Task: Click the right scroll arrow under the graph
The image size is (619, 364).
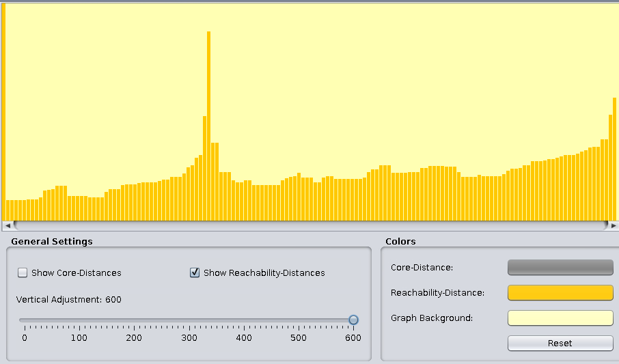Action: point(614,225)
